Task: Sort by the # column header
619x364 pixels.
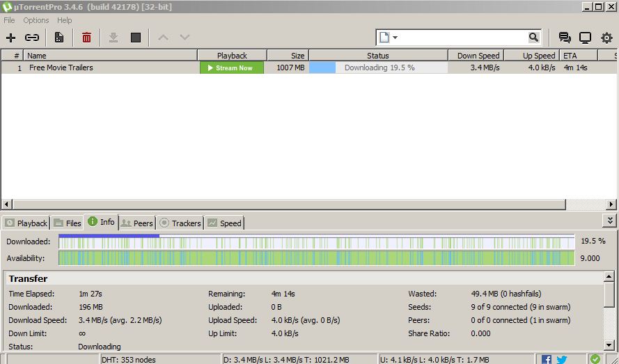Action: pos(13,55)
